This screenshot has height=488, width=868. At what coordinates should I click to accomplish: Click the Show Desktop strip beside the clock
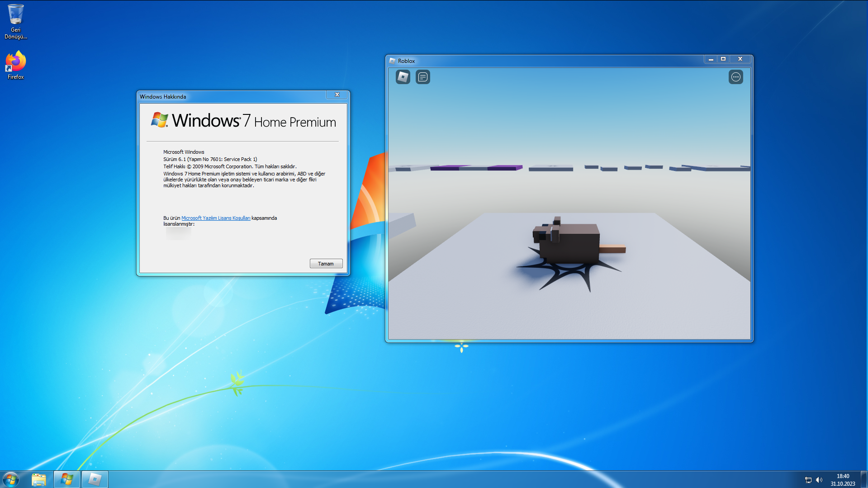864,479
